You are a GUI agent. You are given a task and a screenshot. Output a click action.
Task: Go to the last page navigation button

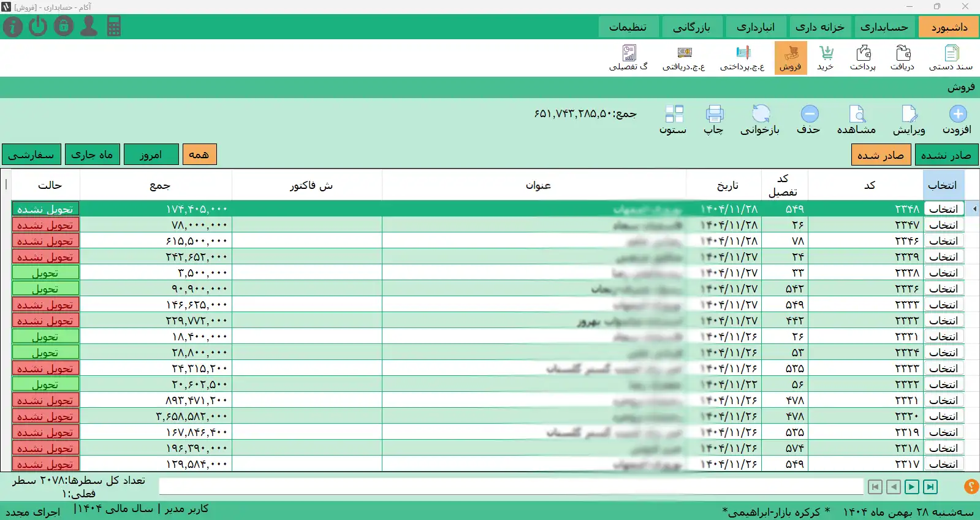[930, 487]
